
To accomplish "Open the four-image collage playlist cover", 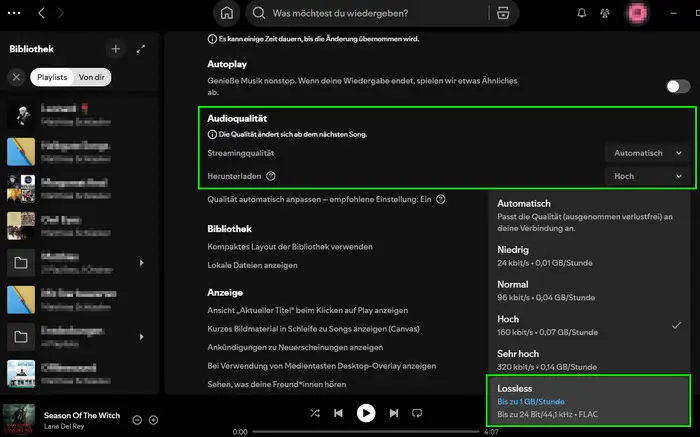I will [x=21, y=188].
